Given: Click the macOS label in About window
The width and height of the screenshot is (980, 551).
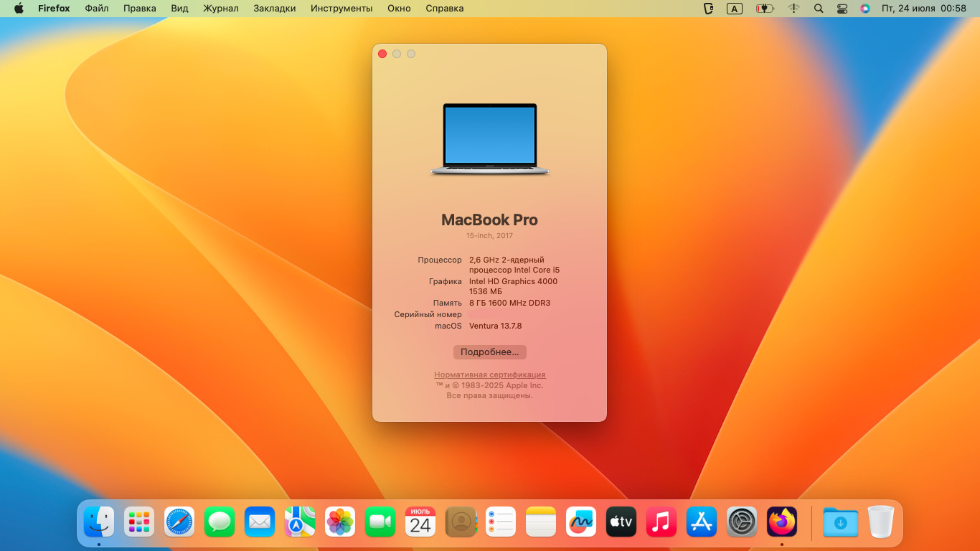Looking at the screenshot, I should (448, 326).
